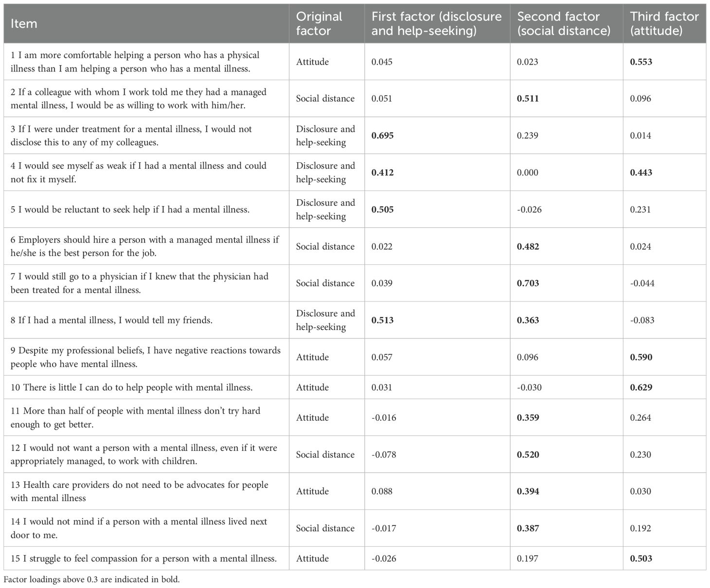Select the bold 0.695 value in item 3
The width and height of the screenshot is (710, 588).
382,136
